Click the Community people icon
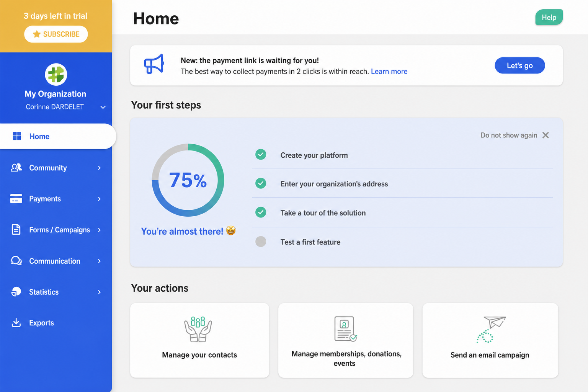Viewport: 588px width, 392px height. click(x=16, y=168)
